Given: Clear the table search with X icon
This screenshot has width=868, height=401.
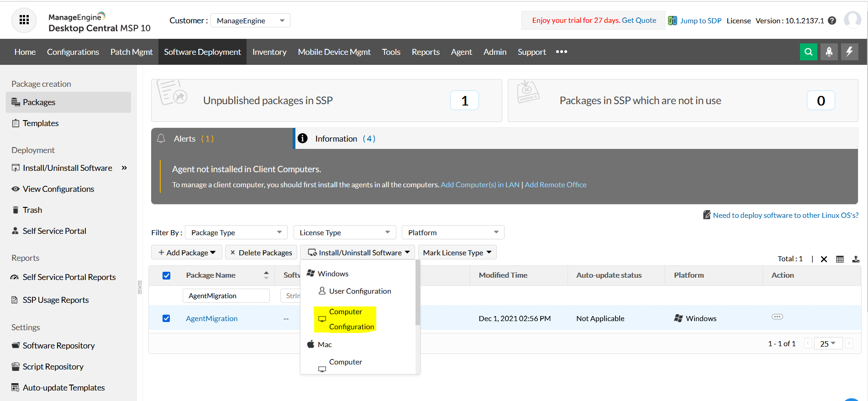Looking at the screenshot, I should coord(824,259).
